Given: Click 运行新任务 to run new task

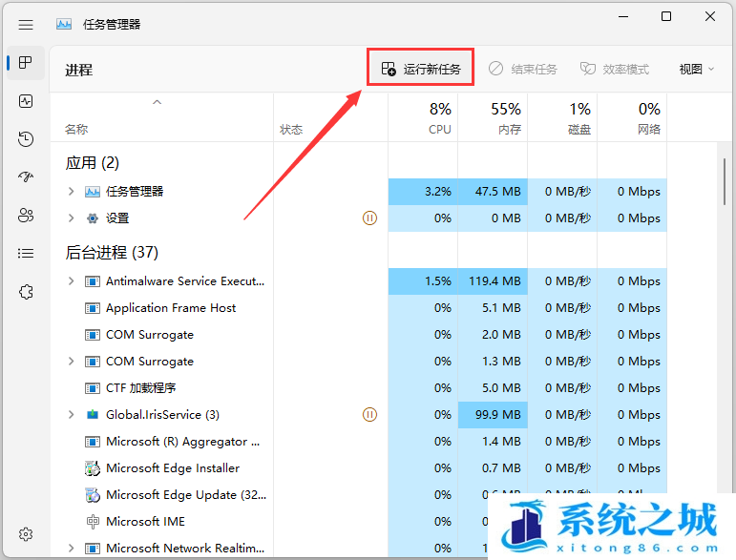Looking at the screenshot, I should (x=421, y=69).
